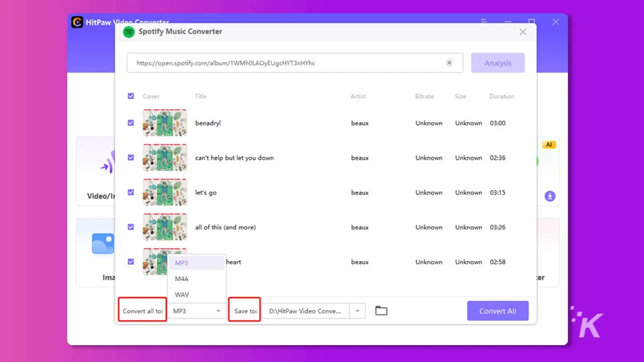Click the blue download icon in the HitPaw window
644x362 pixels.
coord(550,196)
